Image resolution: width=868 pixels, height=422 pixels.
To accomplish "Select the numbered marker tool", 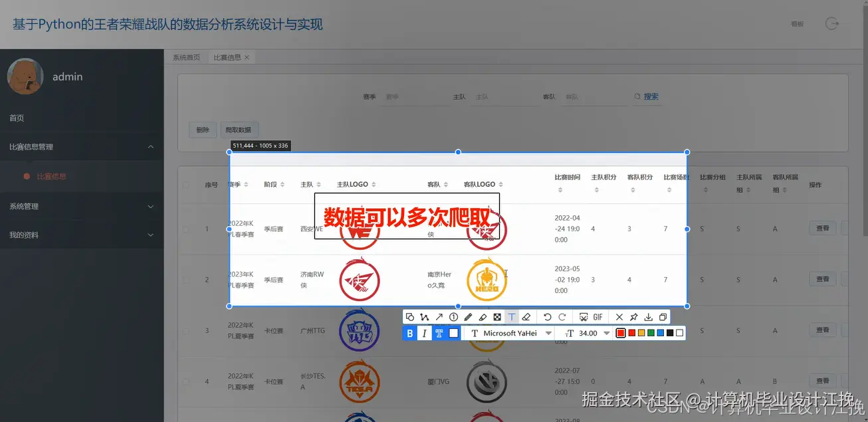I will pos(454,317).
